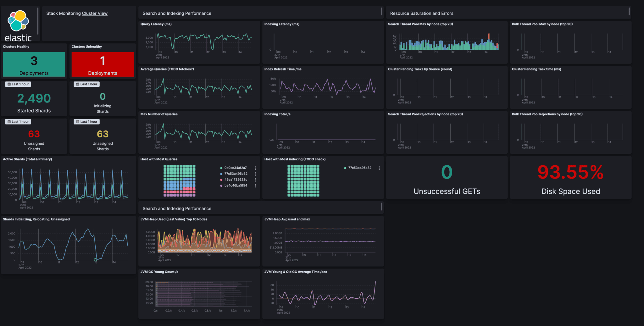The height and width of the screenshot is (326, 644).
Task: Toggle the 77c53a495c32 series in Host with Most Queries
Action: click(236, 174)
